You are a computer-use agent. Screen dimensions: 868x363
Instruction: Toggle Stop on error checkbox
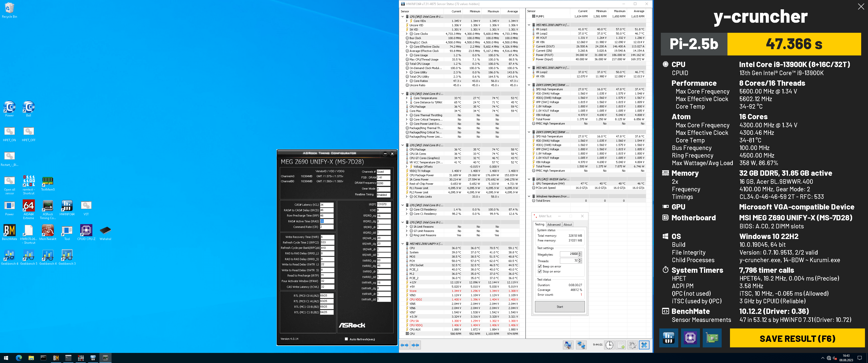point(540,271)
